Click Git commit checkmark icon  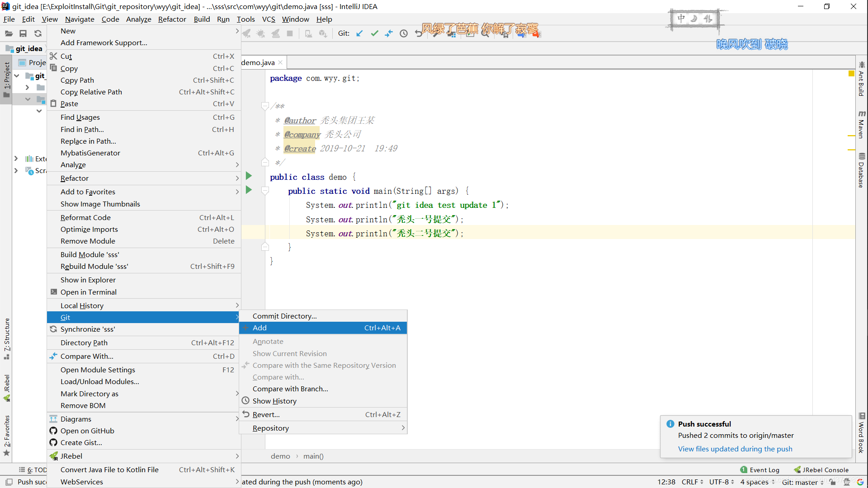click(x=374, y=33)
